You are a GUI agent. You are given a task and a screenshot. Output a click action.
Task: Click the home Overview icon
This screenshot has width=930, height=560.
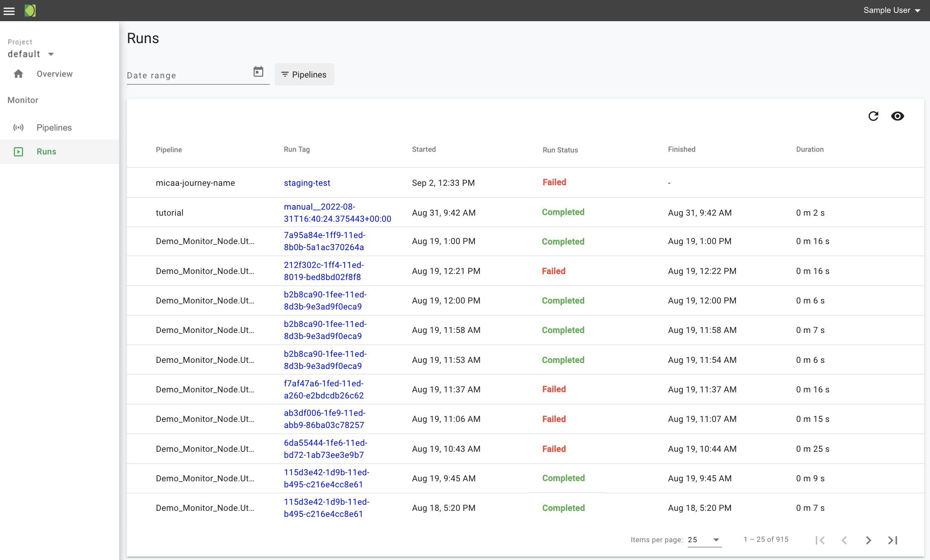[18, 74]
